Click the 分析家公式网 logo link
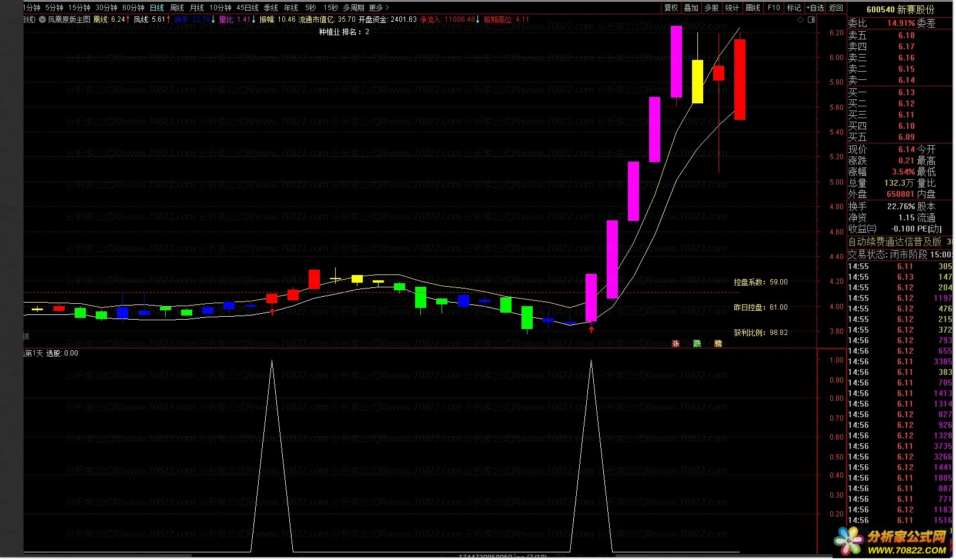The height and width of the screenshot is (560, 956). 892,542
